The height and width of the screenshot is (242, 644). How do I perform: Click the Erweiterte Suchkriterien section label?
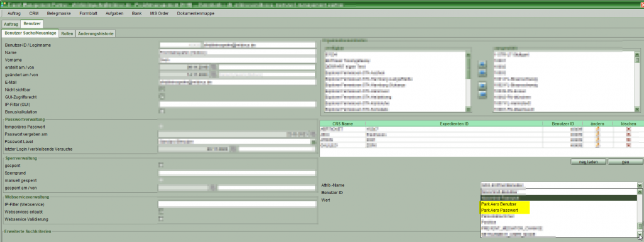(x=28, y=232)
